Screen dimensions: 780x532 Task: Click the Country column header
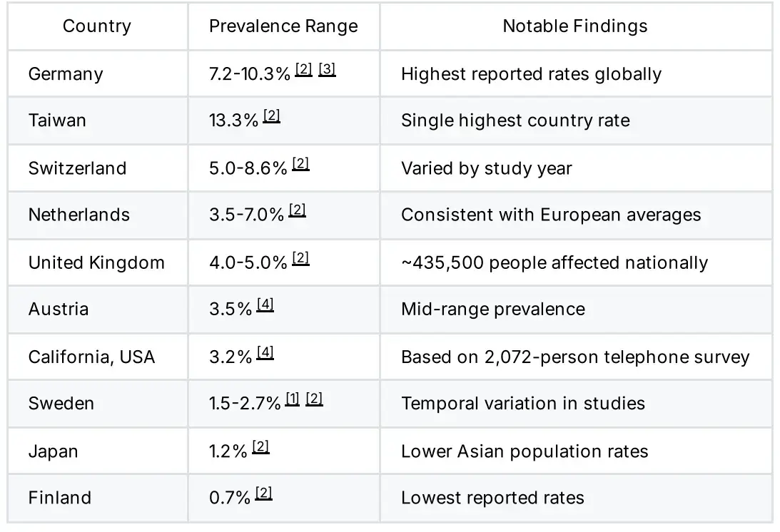coord(97,26)
